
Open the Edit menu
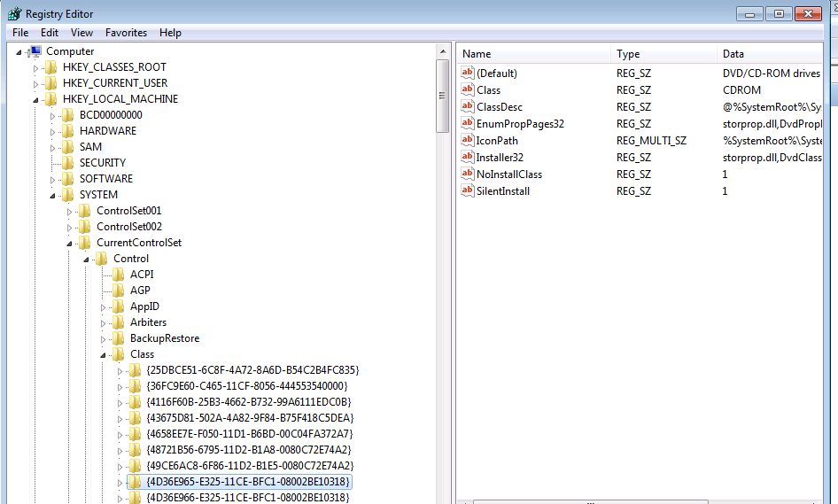pos(50,33)
